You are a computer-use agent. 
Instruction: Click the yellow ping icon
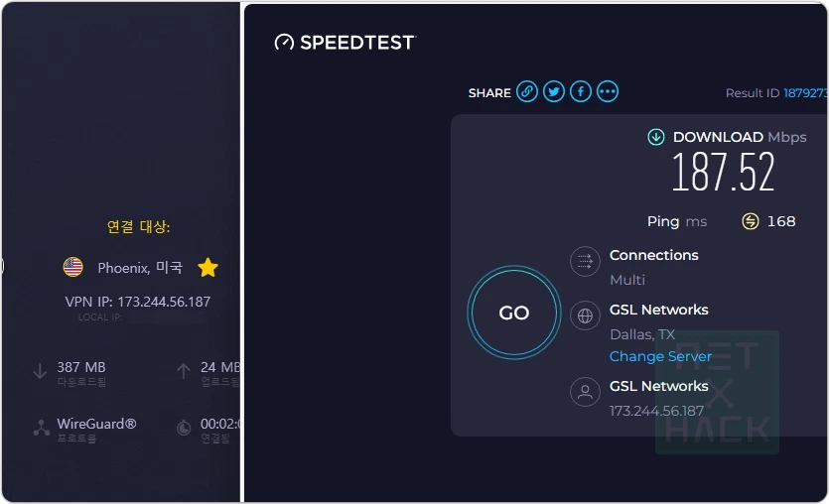click(x=751, y=221)
